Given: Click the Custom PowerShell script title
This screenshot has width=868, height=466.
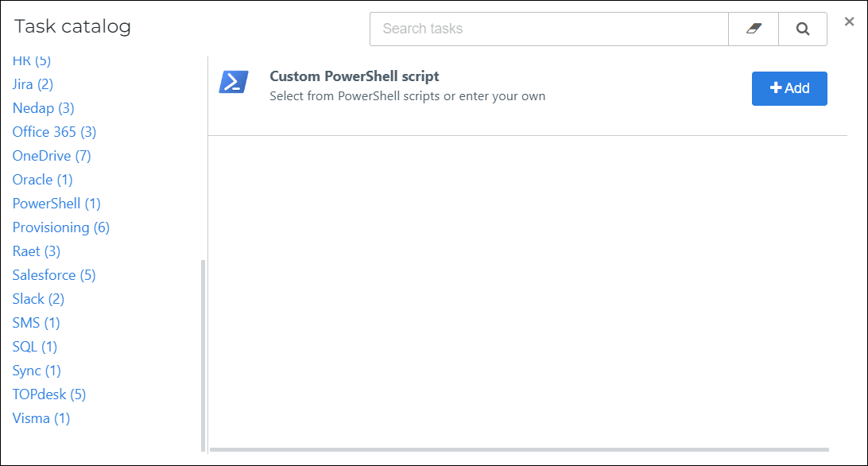Looking at the screenshot, I should [355, 76].
